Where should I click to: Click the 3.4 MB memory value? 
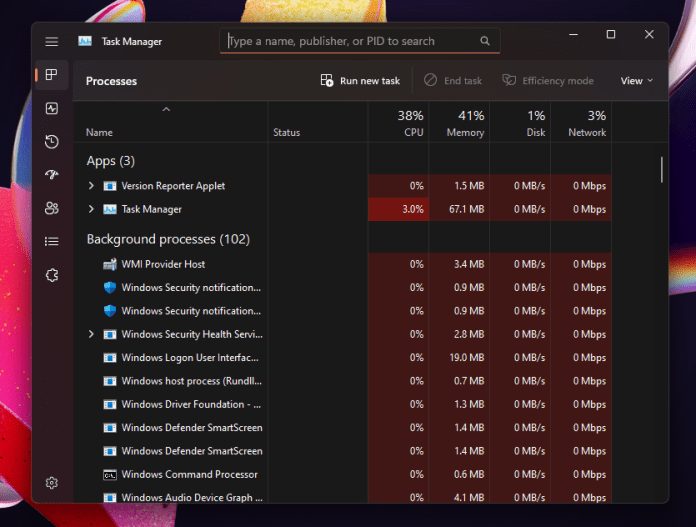[469, 265]
